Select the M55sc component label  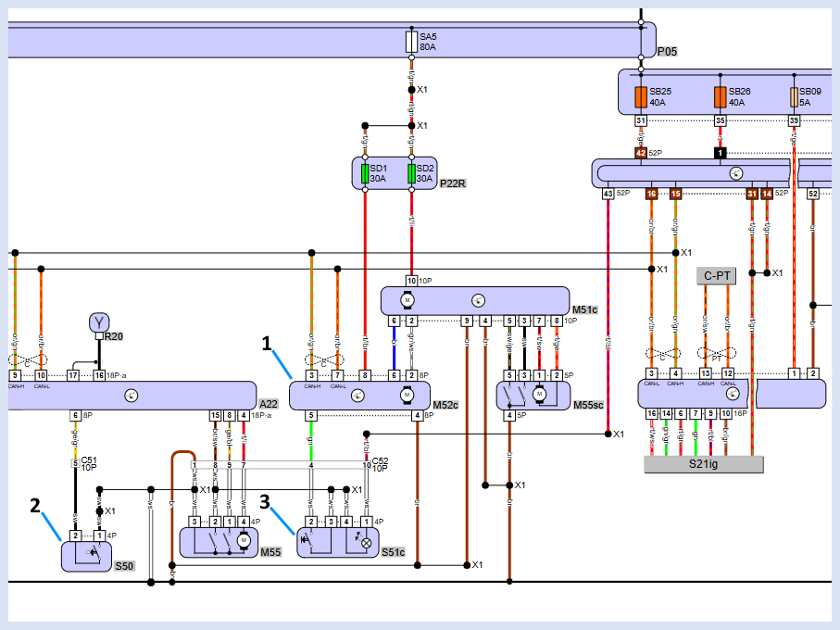pyautogui.click(x=588, y=405)
